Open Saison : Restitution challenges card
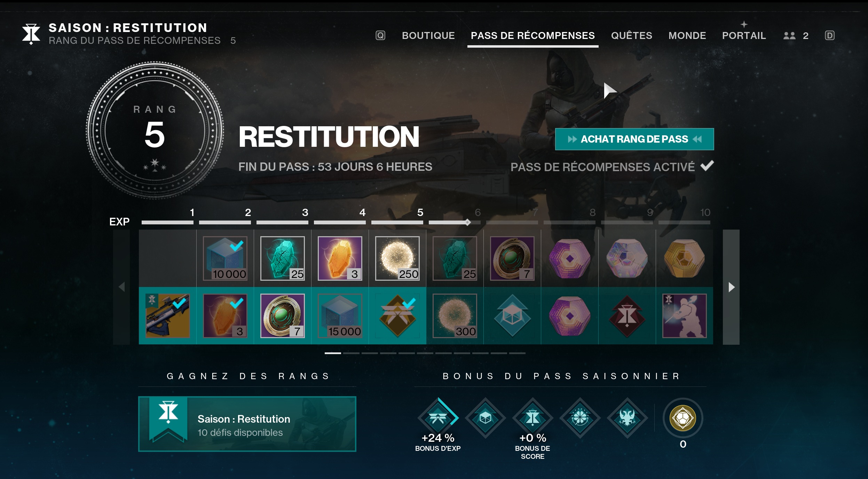This screenshot has width=868, height=479. pyautogui.click(x=247, y=424)
